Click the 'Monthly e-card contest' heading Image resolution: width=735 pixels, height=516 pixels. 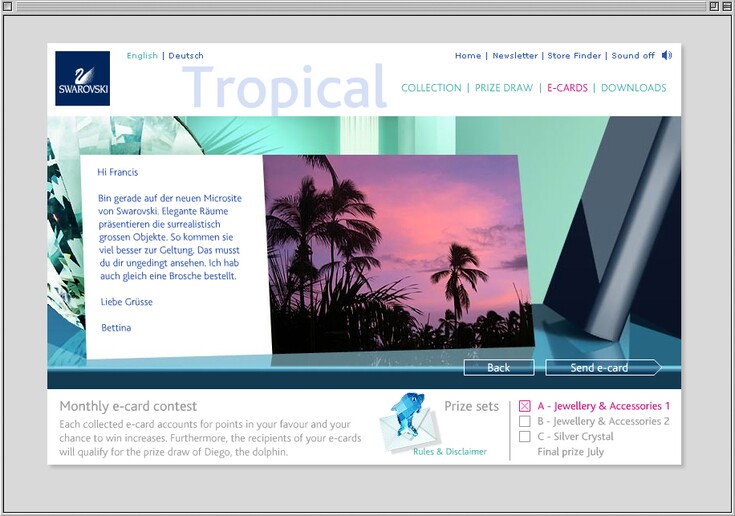128,406
